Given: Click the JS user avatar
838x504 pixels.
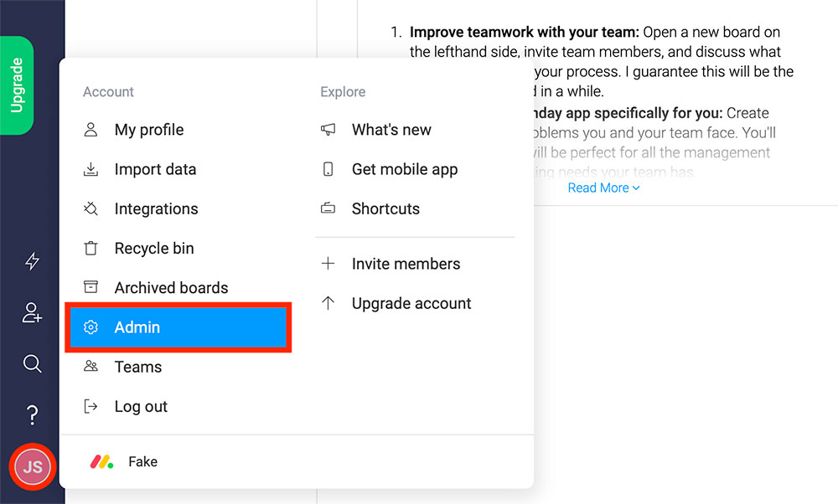Looking at the screenshot, I should point(32,467).
